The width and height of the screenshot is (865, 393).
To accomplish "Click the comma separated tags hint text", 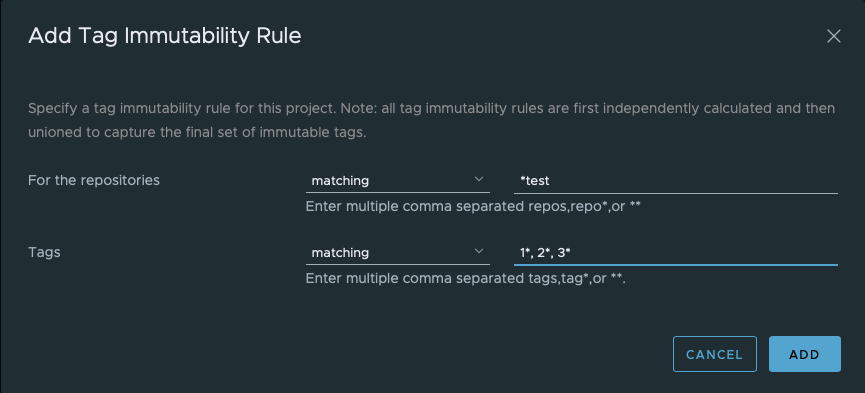I will [466, 279].
